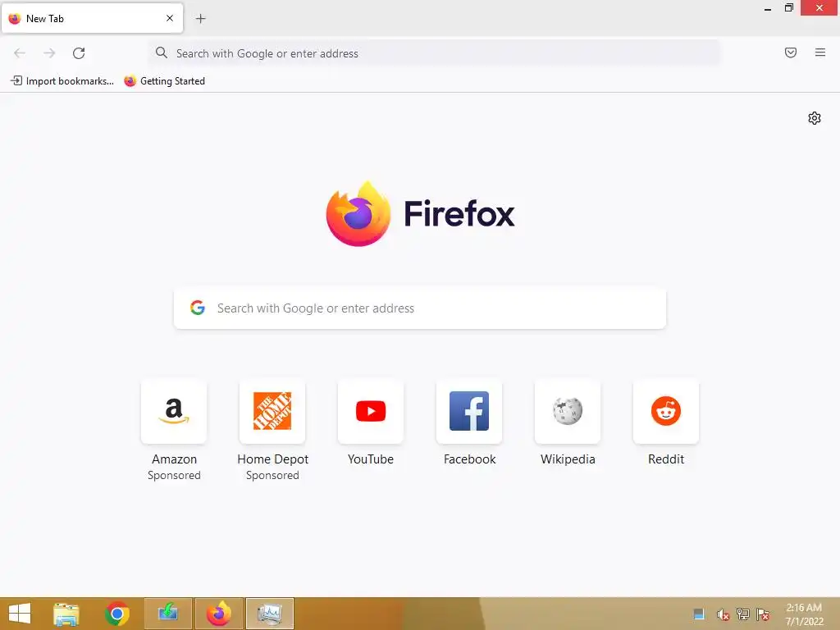Open the Reddit shortcut tile
This screenshot has height=630, width=840.
[x=666, y=412]
